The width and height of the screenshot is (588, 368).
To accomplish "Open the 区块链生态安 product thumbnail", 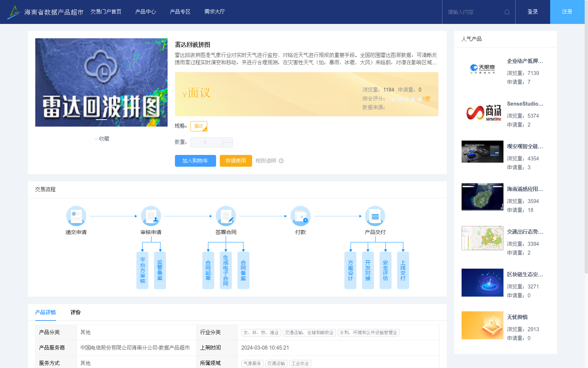I will [x=483, y=283].
